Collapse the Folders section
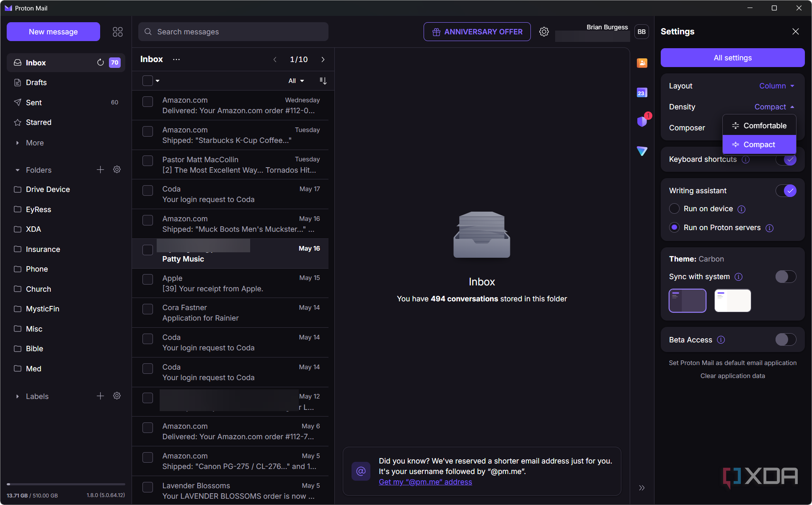 (x=17, y=170)
